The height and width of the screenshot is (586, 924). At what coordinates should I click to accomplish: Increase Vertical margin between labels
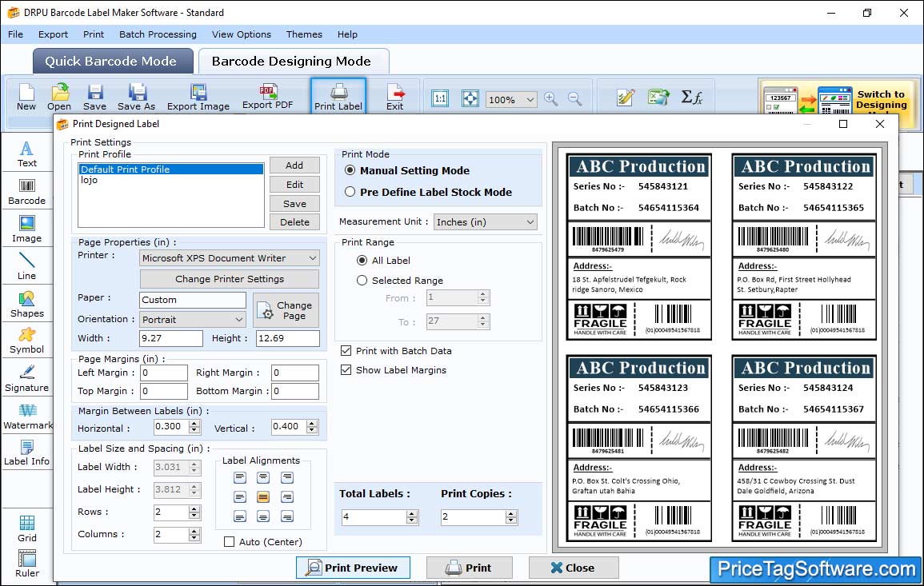click(312, 423)
